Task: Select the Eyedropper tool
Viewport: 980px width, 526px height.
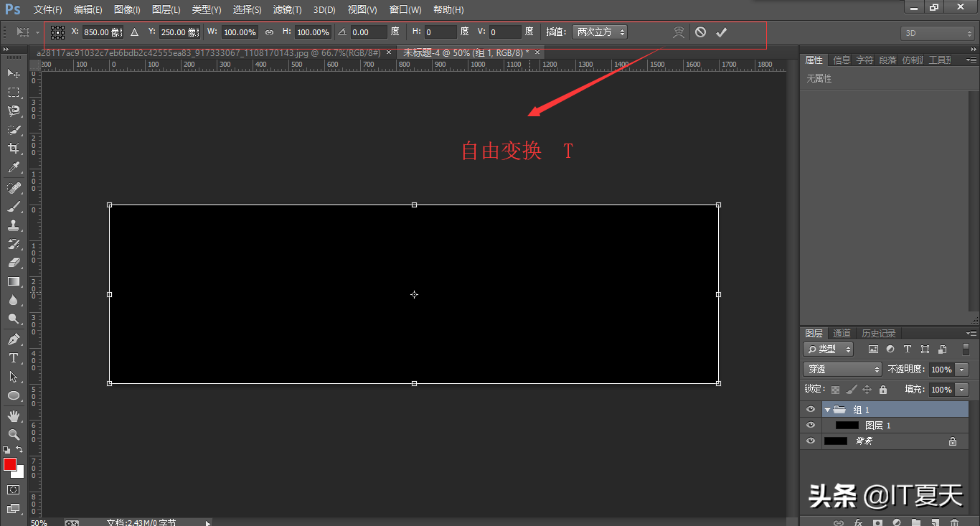Action: pos(13,168)
